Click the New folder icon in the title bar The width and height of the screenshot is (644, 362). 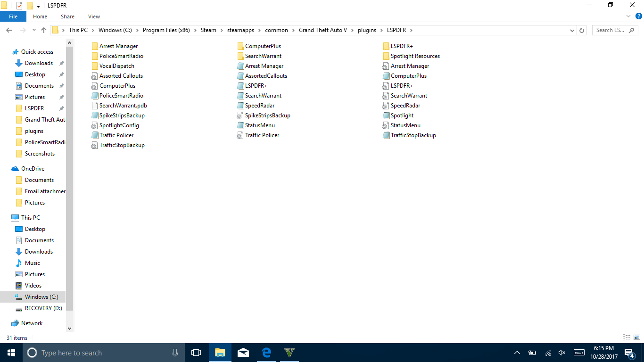point(30,5)
